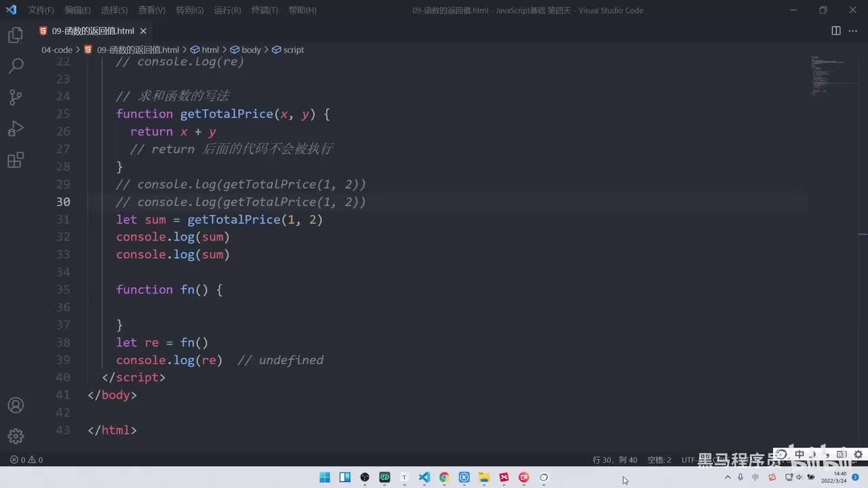This screenshot has width=868, height=488.
Task: Click the commented console.log on line 29
Action: click(x=241, y=184)
